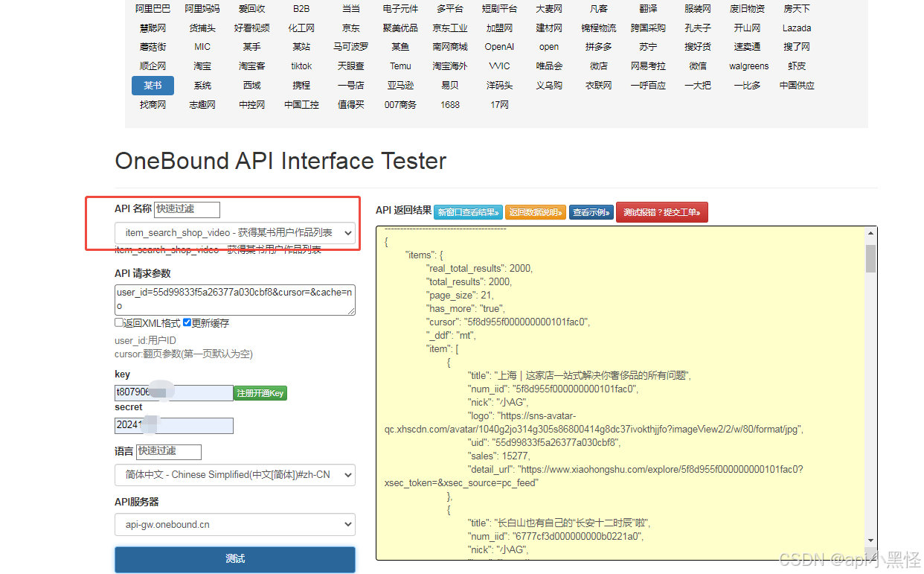Open the 语言 language dropdown

point(235,475)
